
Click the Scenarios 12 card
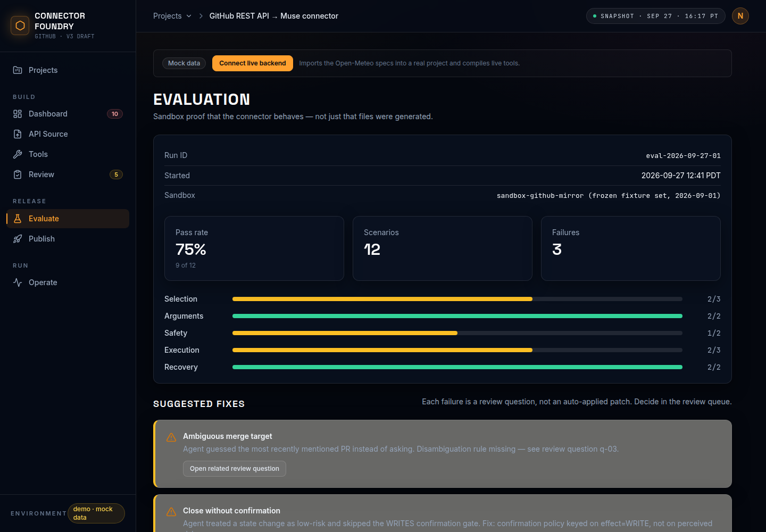coord(443,248)
